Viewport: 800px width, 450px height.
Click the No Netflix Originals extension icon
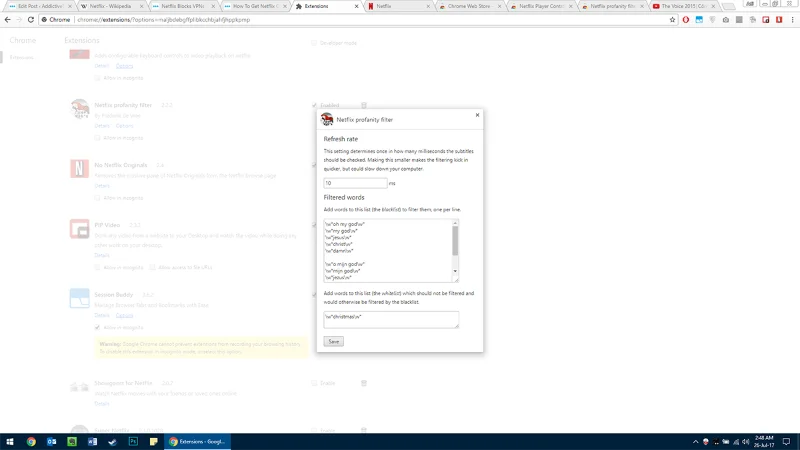pyautogui.click(x=79, y=168)
